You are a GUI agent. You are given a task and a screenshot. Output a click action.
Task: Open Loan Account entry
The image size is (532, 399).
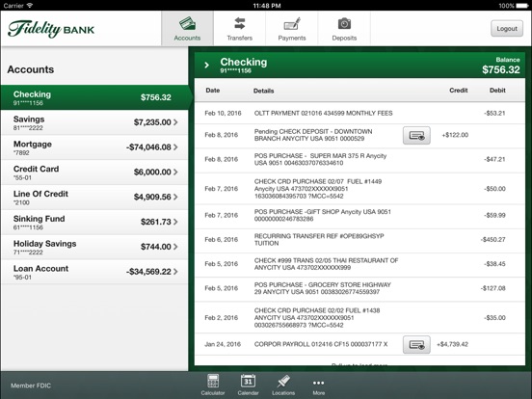click(x=94, y=272)
